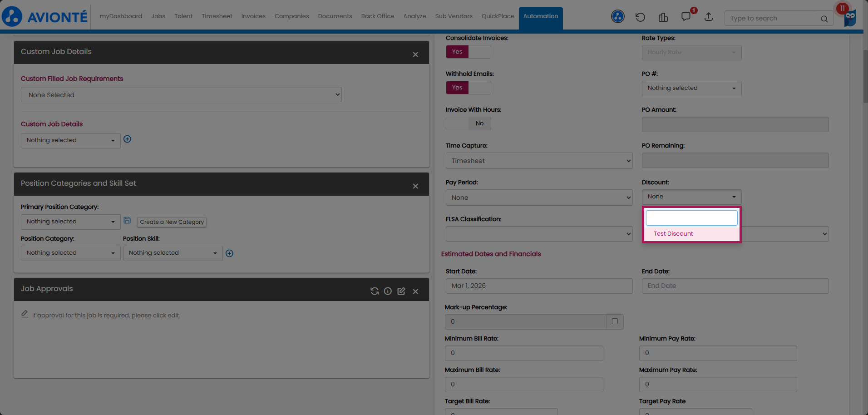This screenshot has width=868, height=415.
Task: Click Maximum Bill Rate input
Action: (524, 385)
